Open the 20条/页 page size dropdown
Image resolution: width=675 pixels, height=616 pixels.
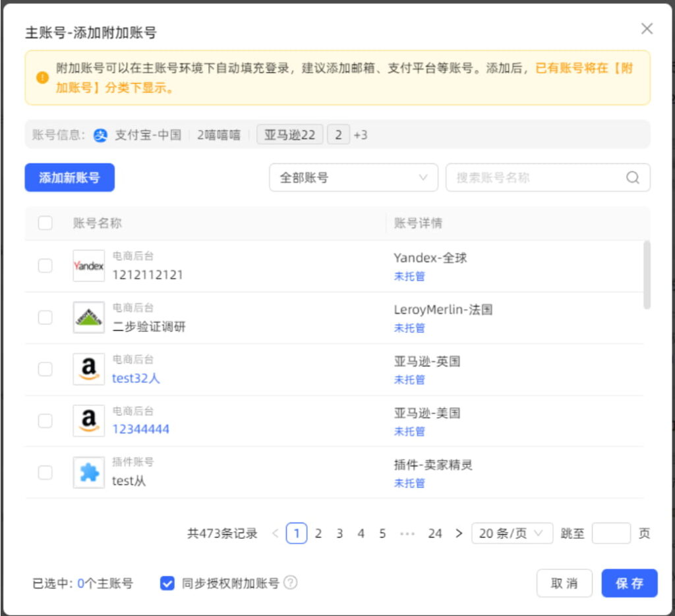point(512,534)
